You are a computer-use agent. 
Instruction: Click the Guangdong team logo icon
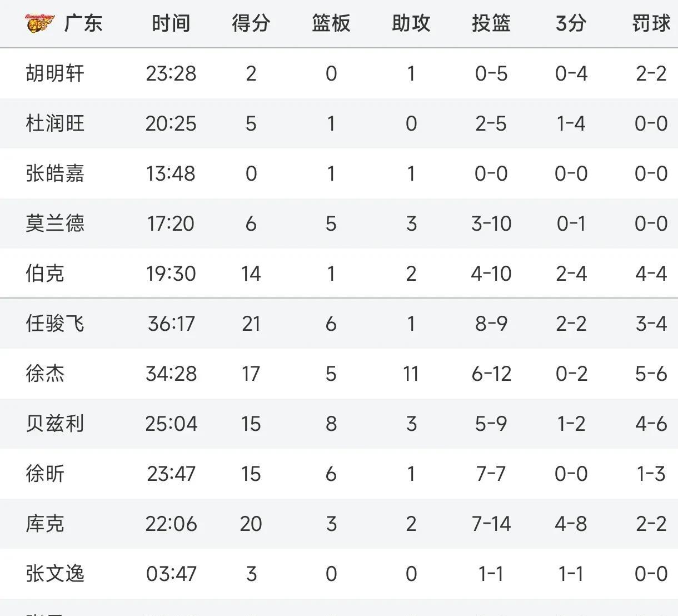pyautogui.click(x=40, y=23)
